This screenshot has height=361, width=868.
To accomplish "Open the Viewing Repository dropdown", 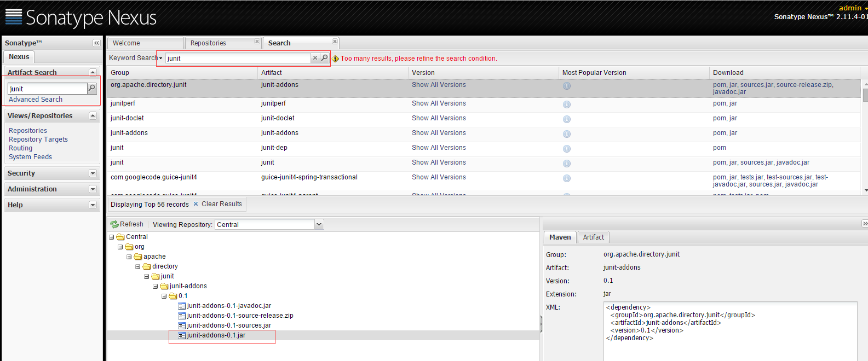I will click(319, 224).
